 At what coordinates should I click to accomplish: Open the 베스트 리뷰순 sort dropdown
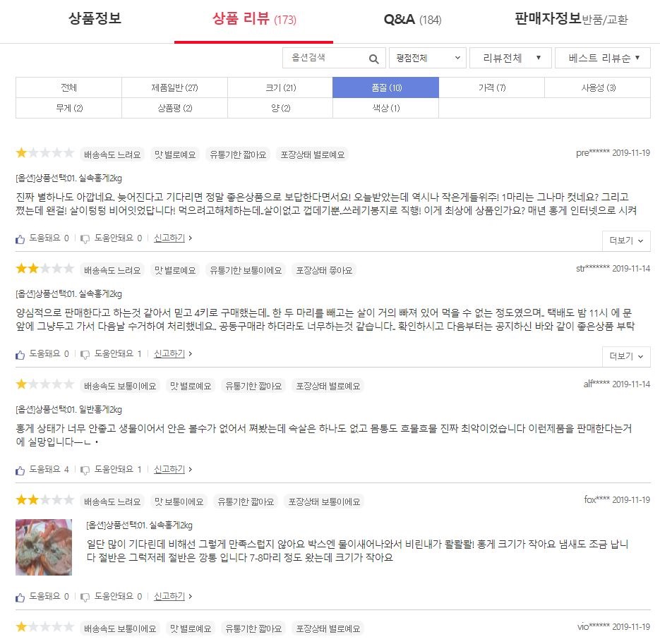(603, 58)
